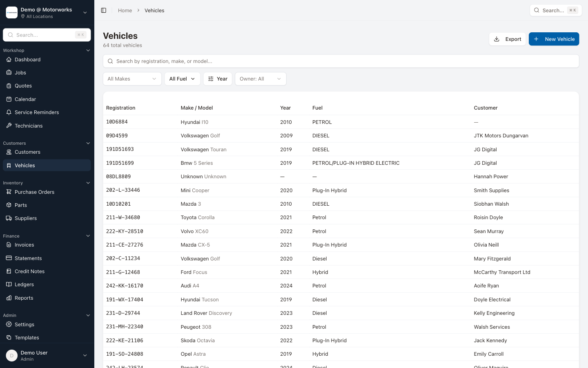This screenshot has width=588, height=368.
Task: Open Invoices from the Finance section
Action: tap(24, 245)
